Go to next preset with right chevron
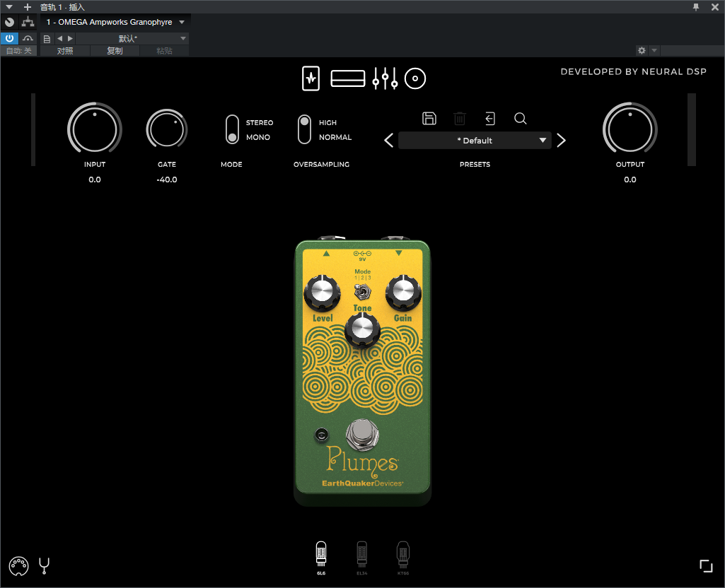This screenshot has height=588, width=725. (x=562, y=141)
